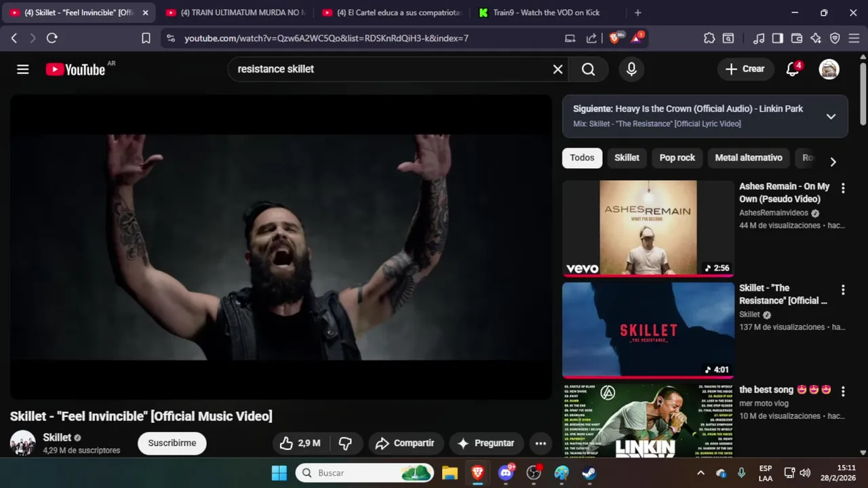Open the ESP LAA language switcher
The image size is (868, 488).
pyautogui.click(x=765, y=473)
